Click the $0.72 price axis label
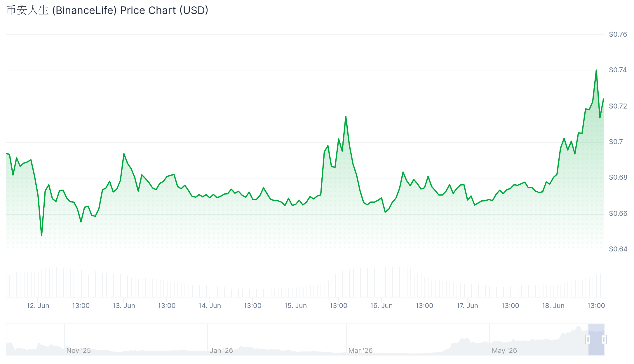Screen dimensions: 634x364 click(618, 106)
